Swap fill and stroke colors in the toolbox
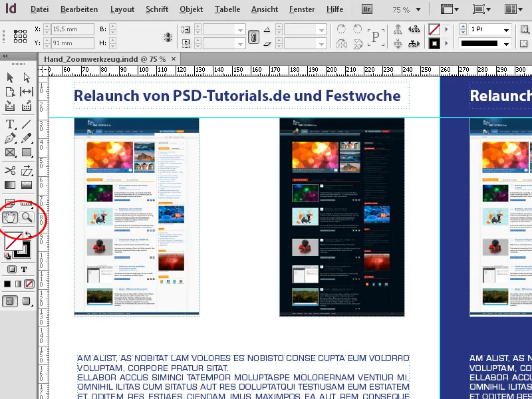Screen dimensions: 532x399 [x=28, y=235]
